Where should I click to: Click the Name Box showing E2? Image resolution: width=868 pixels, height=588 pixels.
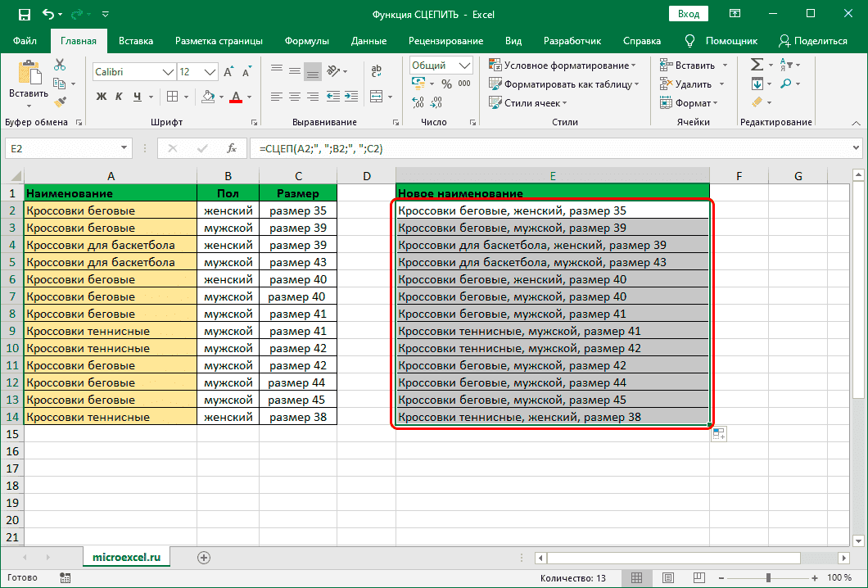[61, 148]
